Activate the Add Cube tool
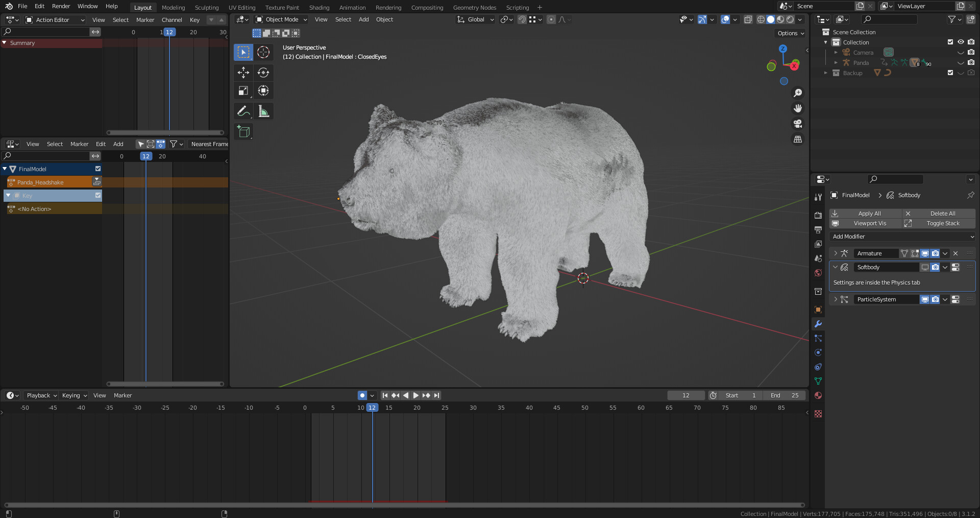980x518 pixels. pyautogui.click(x=243, y=132)
